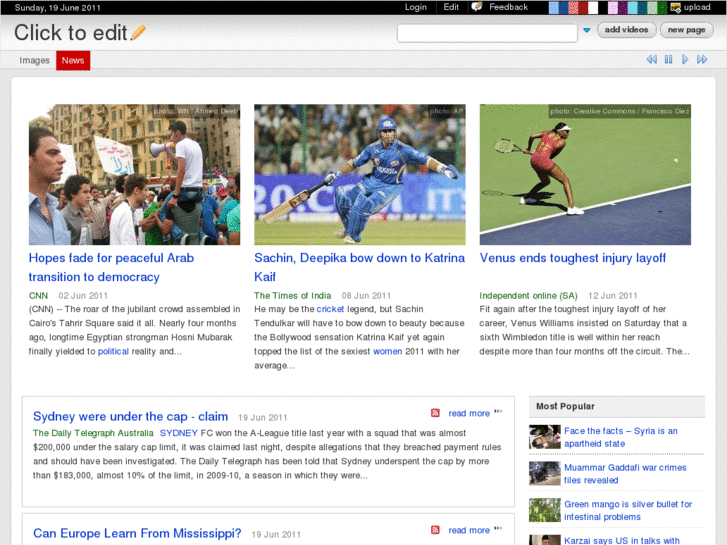Click the 'women' inline link

coord(388,351)
